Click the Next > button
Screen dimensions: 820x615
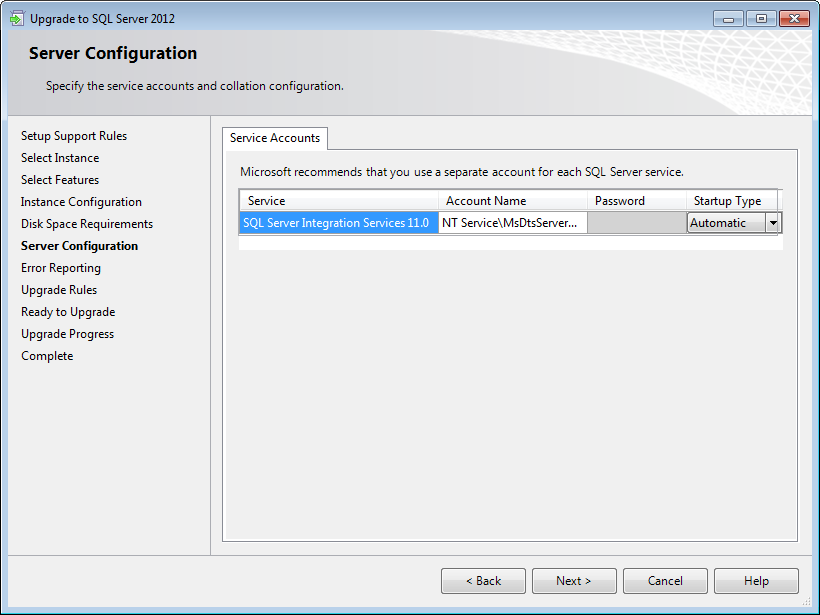[x=574, y=581]
